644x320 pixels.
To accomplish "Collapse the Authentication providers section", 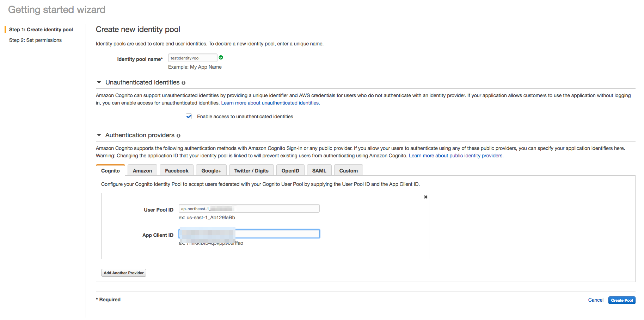I will [99, 135].
